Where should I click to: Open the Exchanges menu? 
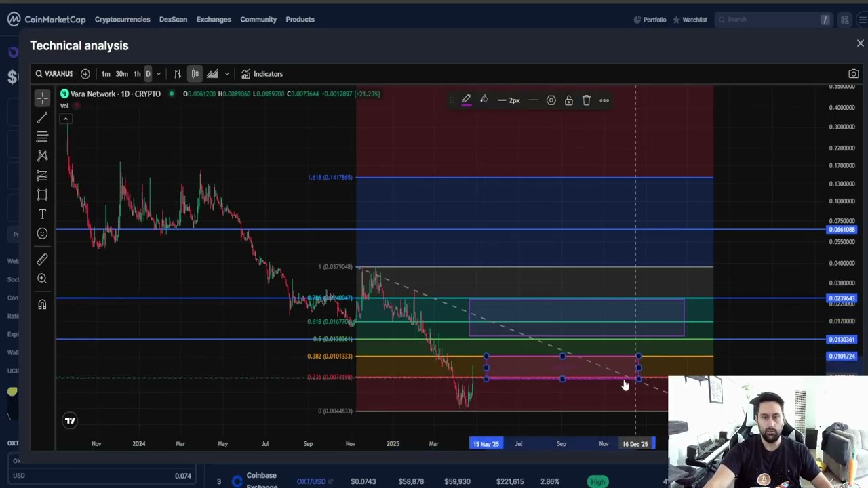coord(214,20)
